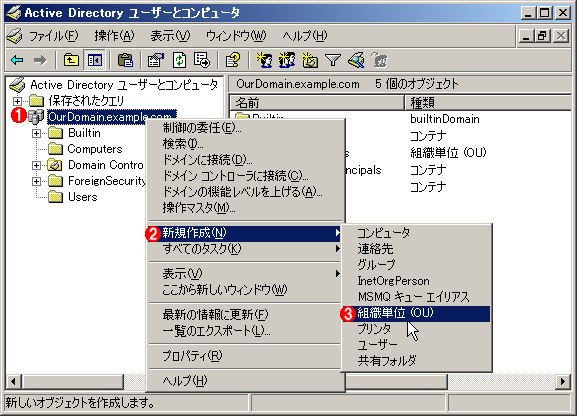The image size is (577, 416).
Task: Click the Filter funnel toolbar icon
Action: tap(333, 60)
